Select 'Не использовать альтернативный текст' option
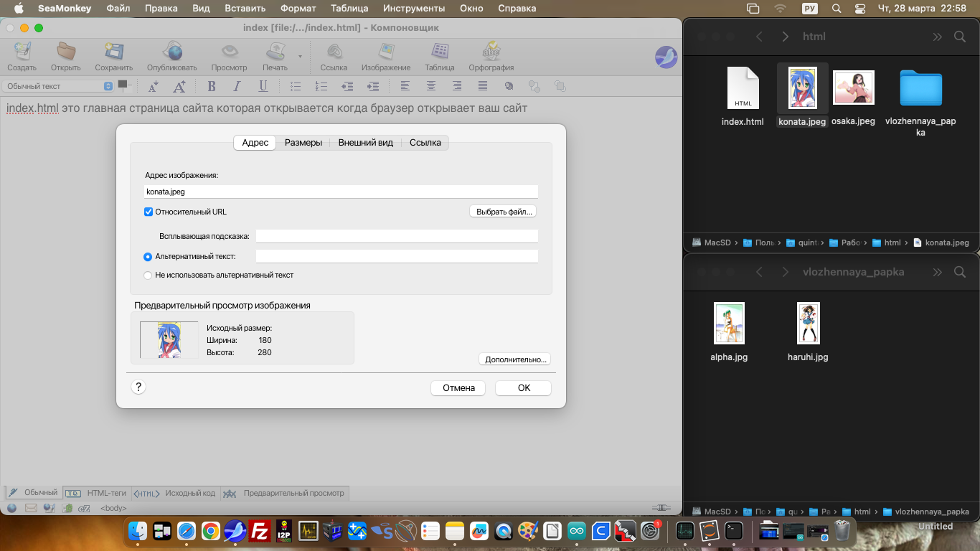The width and height of the screenshot is (980, 551). point(148,275)
